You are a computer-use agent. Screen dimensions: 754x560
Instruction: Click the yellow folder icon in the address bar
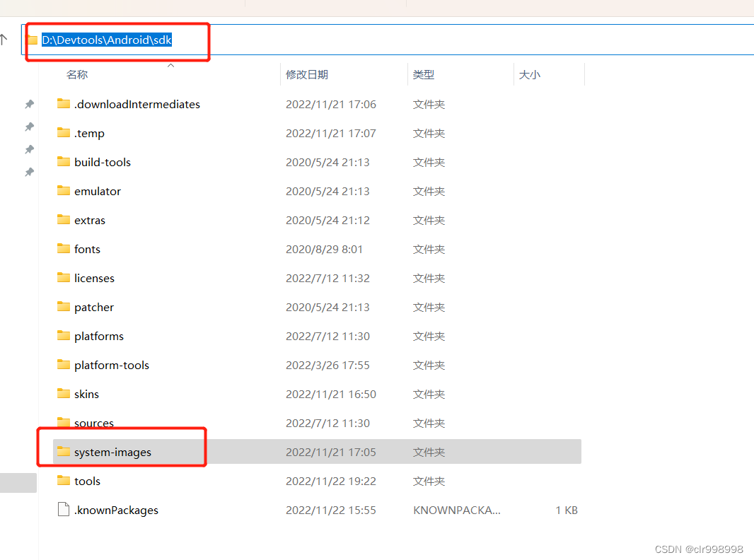point(33,40)
